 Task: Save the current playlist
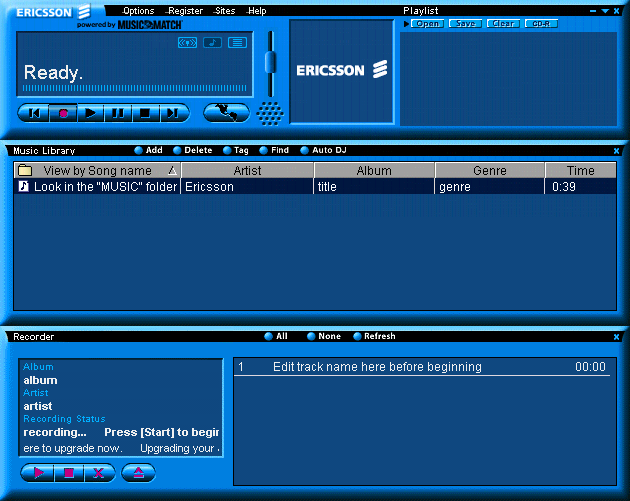(465, 24)
